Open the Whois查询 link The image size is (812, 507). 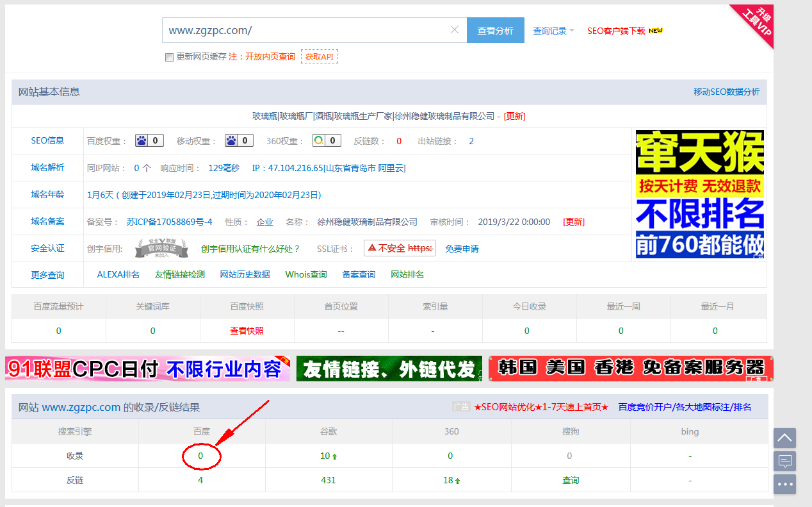pyautogui.click(x=306, y=274)
